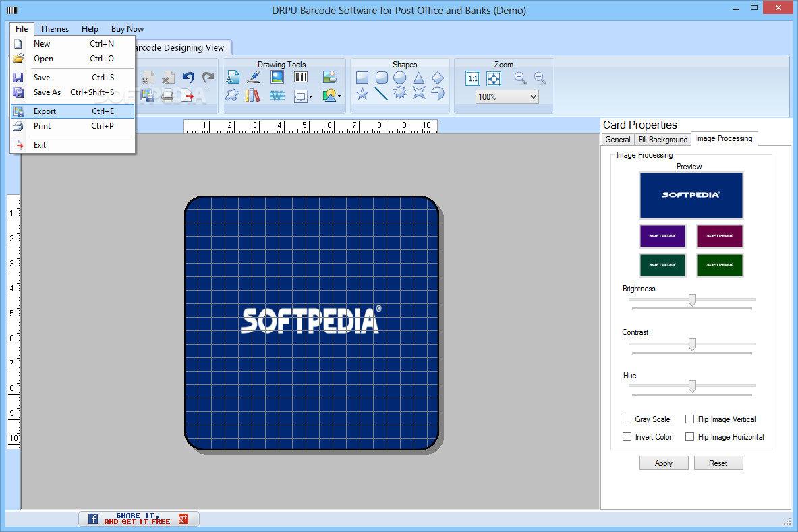798x532 pixels.
Task: Select the starburst shape
Action: point(400,92)
